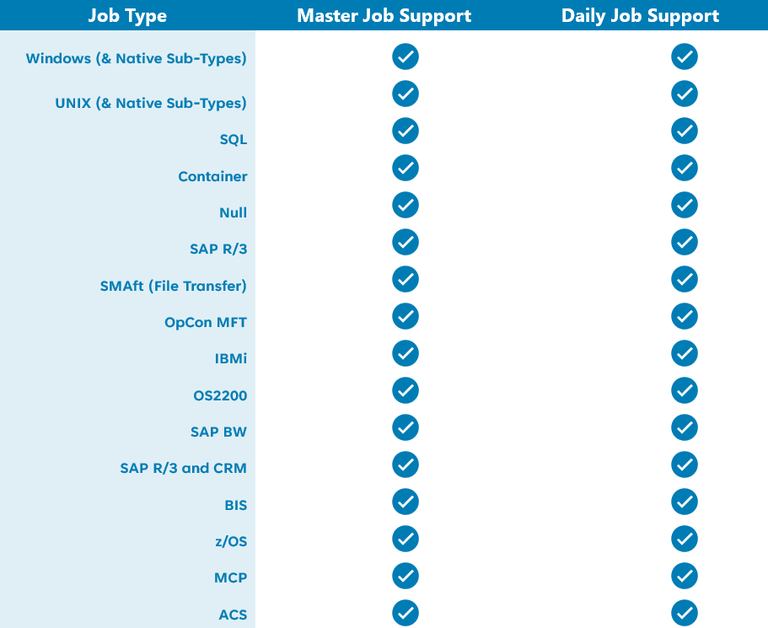Click Master Job Support checkmark for Null
Screen dimensions: 768x628
(405, 205)
